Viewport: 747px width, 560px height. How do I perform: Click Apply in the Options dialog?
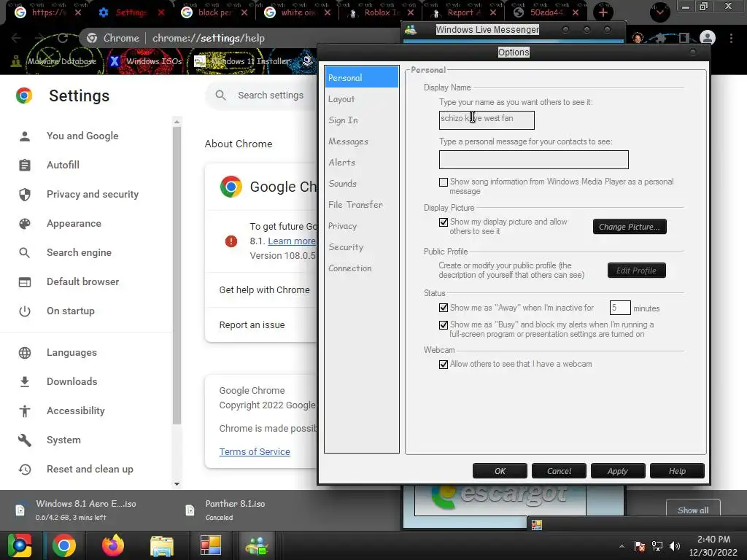pos(618,471)
